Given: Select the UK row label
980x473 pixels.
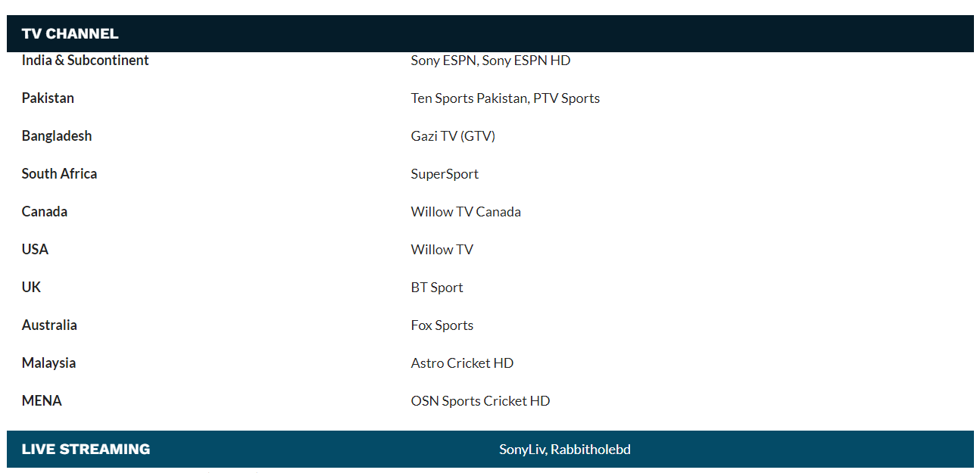Looking at the screenshot, I should pyautogui.click(x=31, y=288).
